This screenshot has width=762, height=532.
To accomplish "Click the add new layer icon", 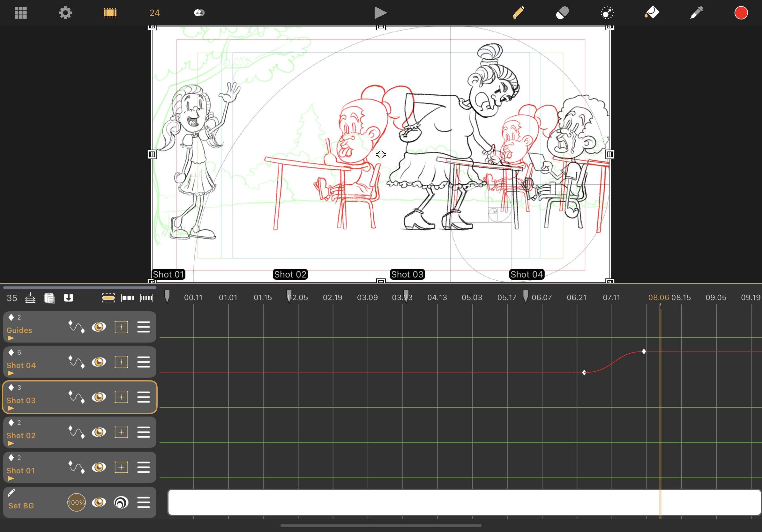I will click(x=30, y=298).
